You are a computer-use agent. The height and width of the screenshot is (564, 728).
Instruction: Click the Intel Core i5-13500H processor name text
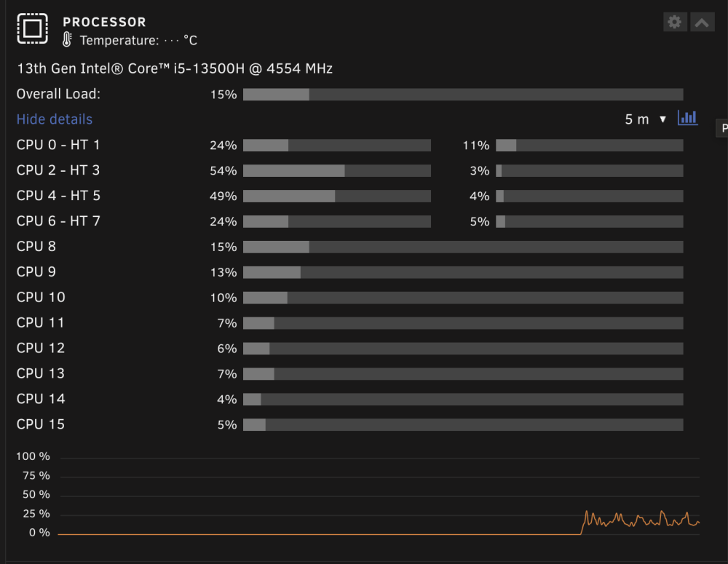(x=175, y=68)
